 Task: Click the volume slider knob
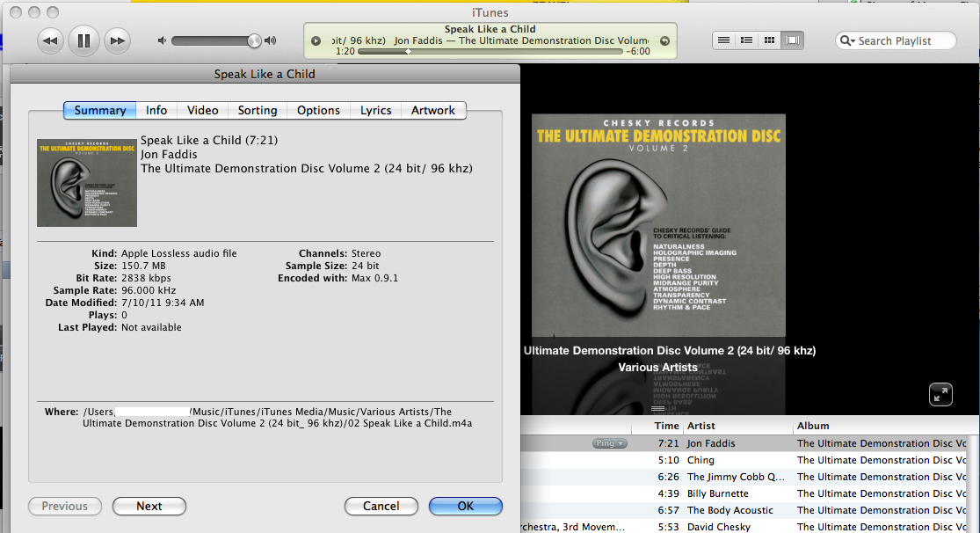[x=254, y=40]
